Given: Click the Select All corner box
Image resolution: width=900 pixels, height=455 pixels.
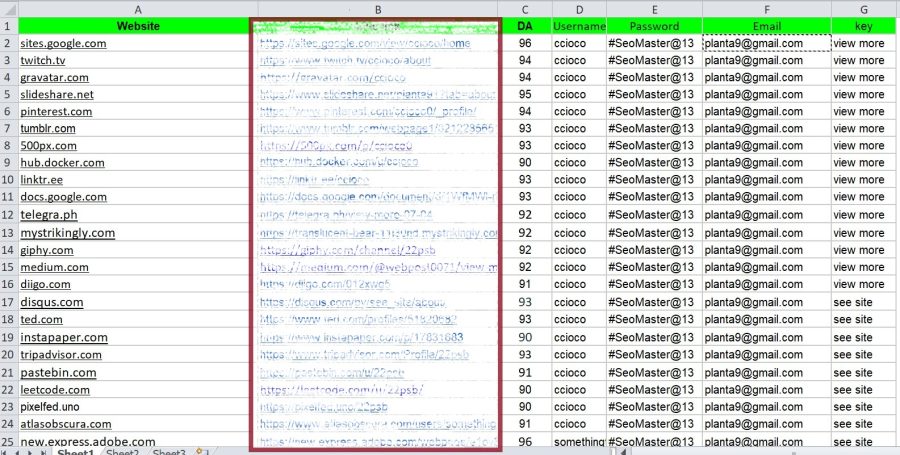Looking at the screenshot, I should (9, 9).
